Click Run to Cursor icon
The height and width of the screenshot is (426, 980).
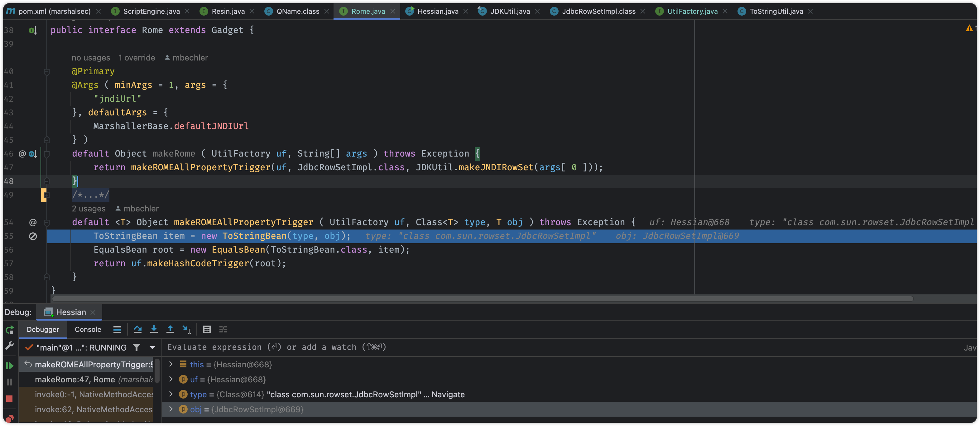[x=186, y=330]
